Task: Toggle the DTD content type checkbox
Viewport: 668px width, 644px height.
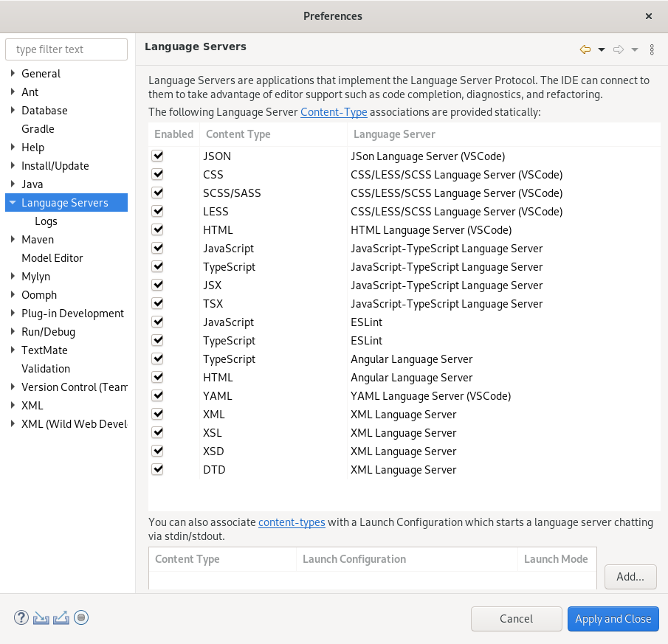Action: (x=157, y=470)
